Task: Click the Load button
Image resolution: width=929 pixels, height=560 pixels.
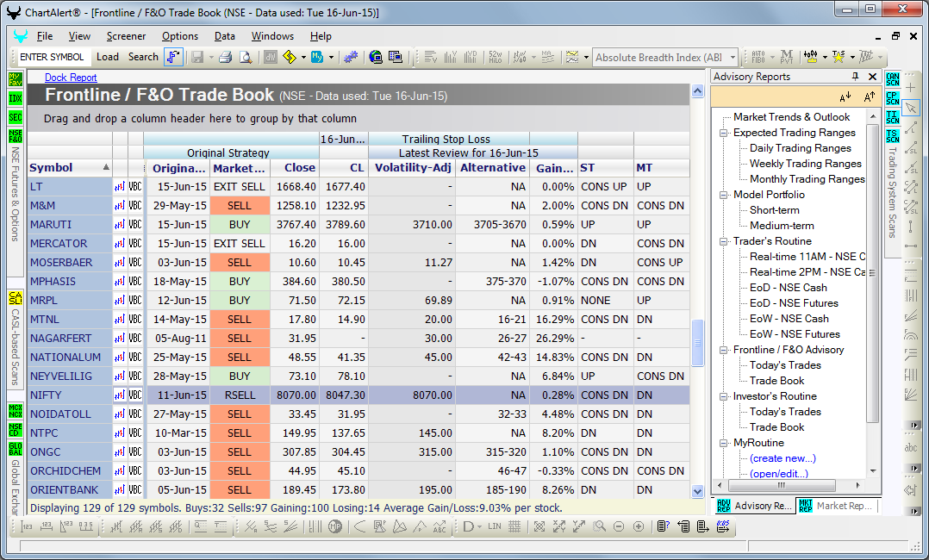Action: [x=107, y=57]
